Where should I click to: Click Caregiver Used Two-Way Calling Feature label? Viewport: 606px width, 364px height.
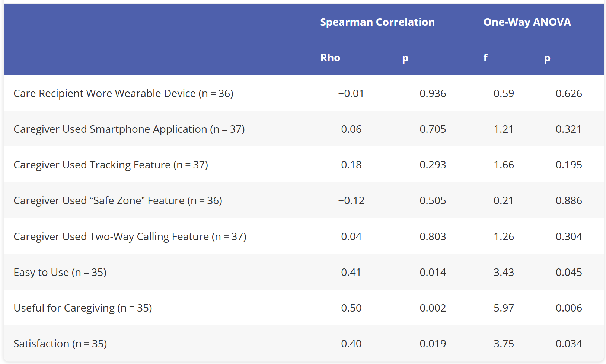(x=130, y=236)
